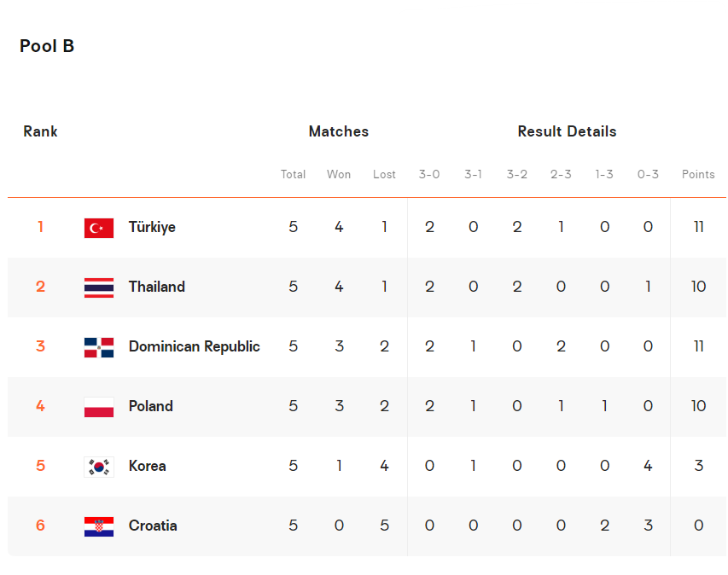Select the Korea flag icon
Screen dimensions: 728x575
tap(99, 467)
